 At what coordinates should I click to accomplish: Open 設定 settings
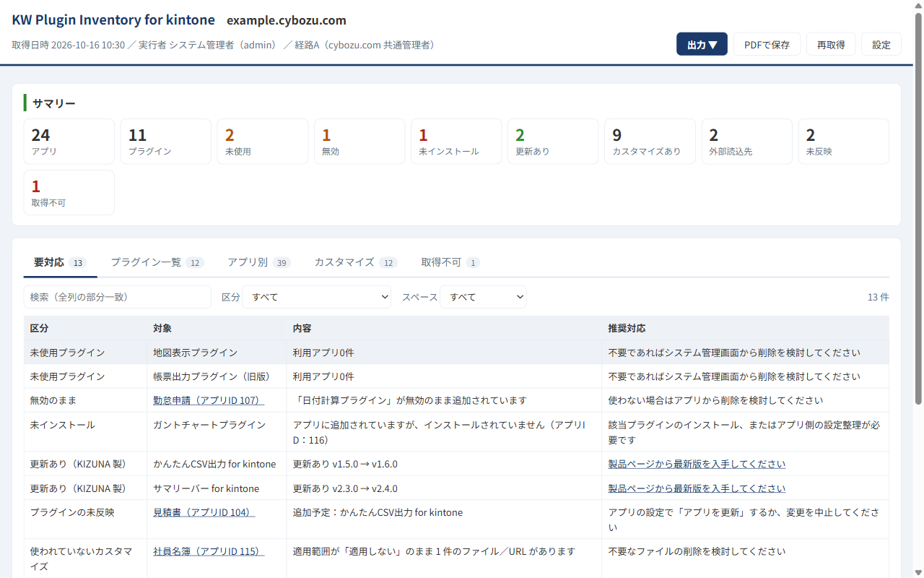click(881, 44)
